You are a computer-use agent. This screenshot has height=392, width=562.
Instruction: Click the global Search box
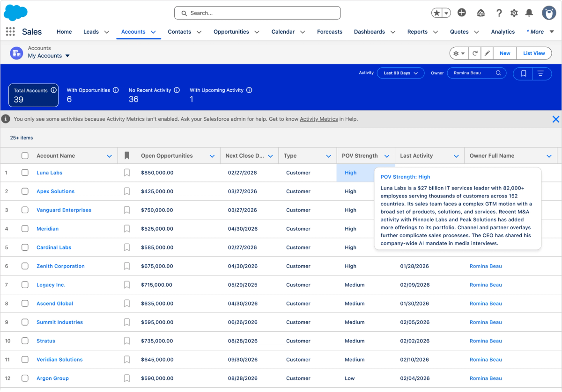pos(258,13)
